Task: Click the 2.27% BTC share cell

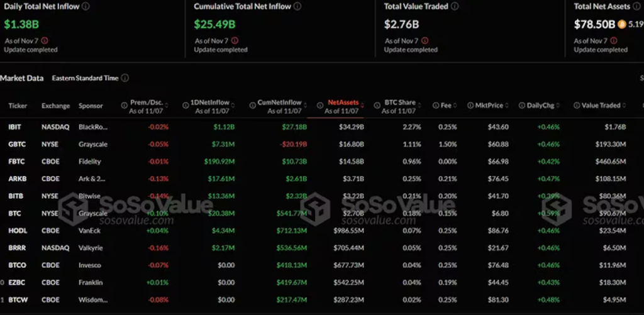Action: 411,127
